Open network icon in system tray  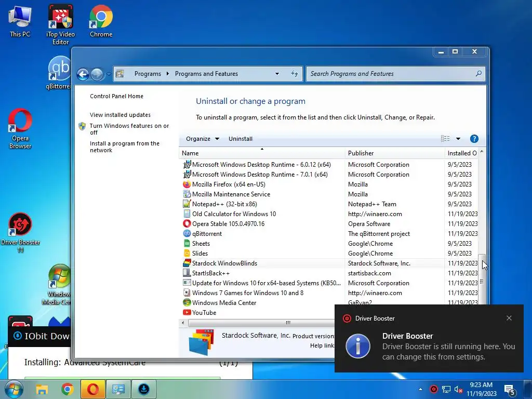pyautogui.click(x=446, y=389)
